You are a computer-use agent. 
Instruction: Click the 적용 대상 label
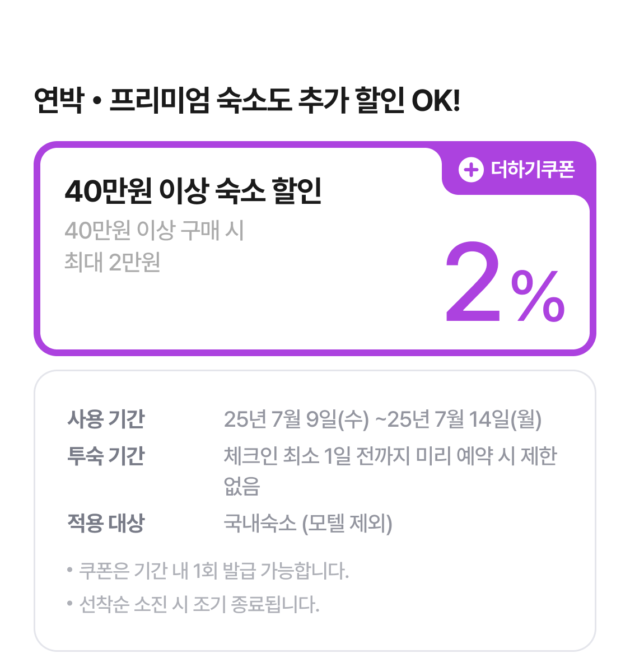[106, 523]
